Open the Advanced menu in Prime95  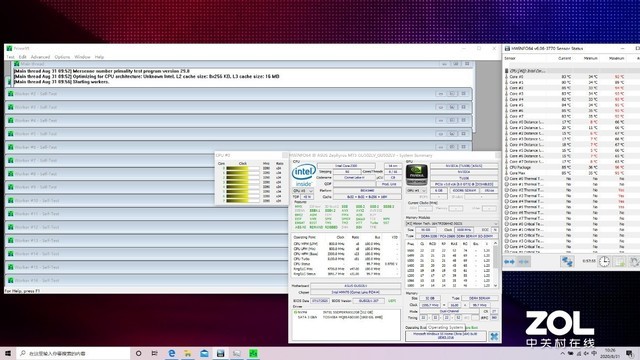point(40,57)
